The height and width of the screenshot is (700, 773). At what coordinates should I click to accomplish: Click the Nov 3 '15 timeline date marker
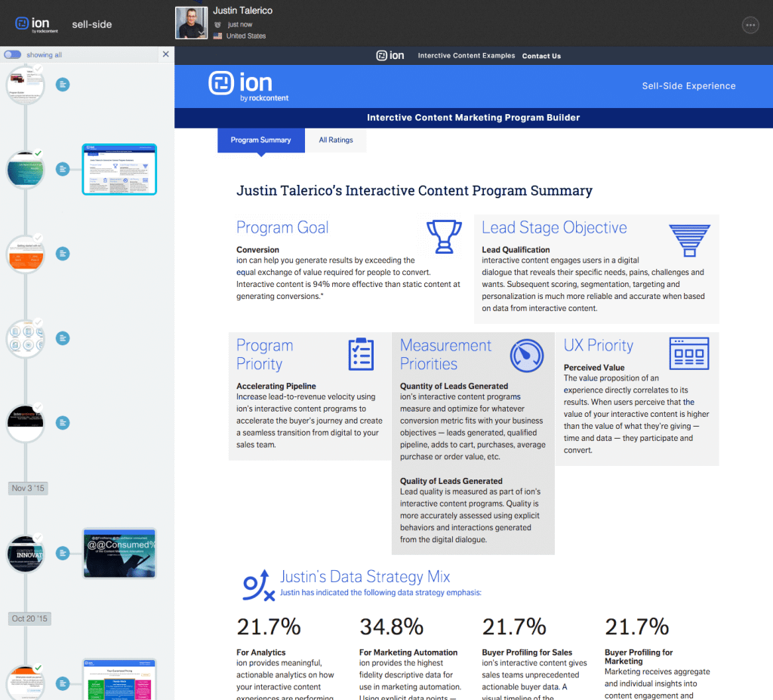point(29,488)
